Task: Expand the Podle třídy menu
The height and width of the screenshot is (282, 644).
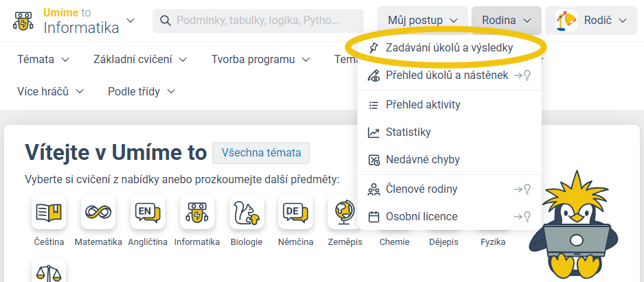Action: 141,91
